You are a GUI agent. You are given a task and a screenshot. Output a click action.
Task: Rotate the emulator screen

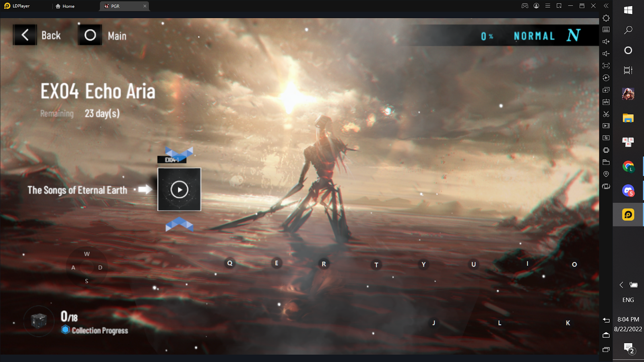pyautogui.click(x=606, y=186)
